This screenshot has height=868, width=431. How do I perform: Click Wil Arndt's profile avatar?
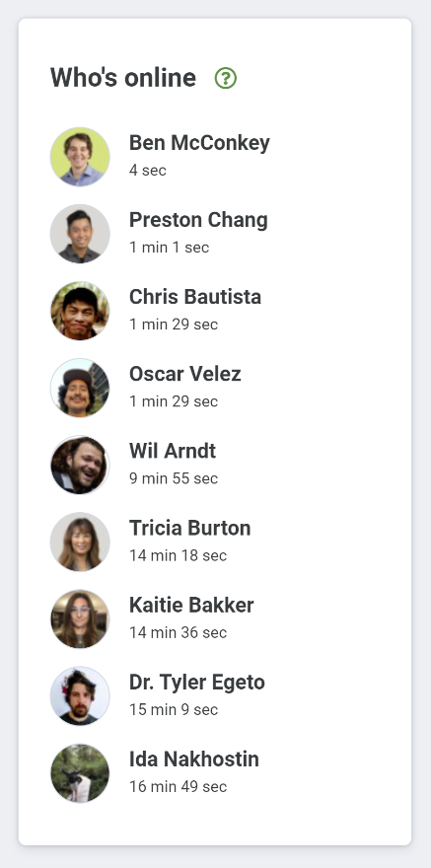click(x=80, y=465)
